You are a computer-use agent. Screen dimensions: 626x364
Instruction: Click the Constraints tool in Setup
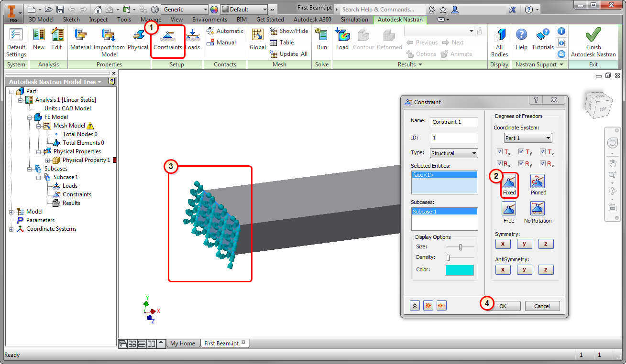(x=168, y=39)
